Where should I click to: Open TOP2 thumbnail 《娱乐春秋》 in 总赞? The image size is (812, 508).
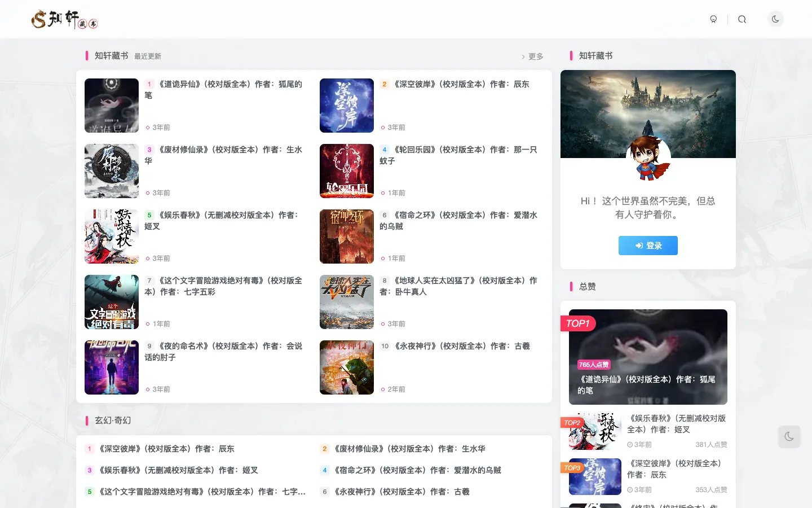595,431
